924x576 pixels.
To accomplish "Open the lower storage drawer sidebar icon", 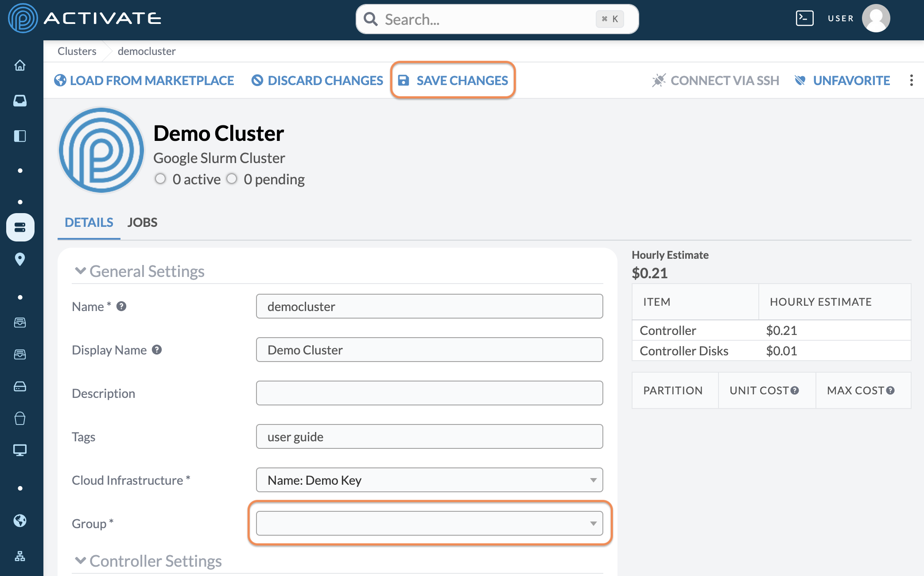I will pyautogui.click(x=20, y=354).
